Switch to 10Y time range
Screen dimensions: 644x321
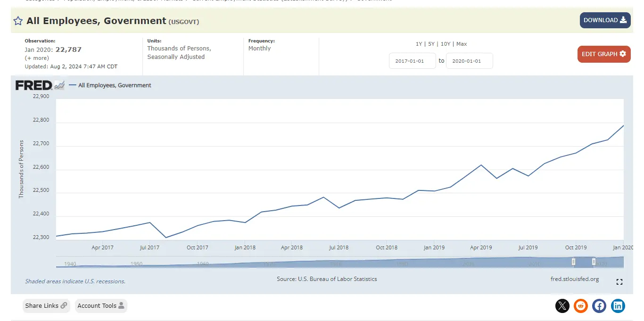[x=446, y=44]
